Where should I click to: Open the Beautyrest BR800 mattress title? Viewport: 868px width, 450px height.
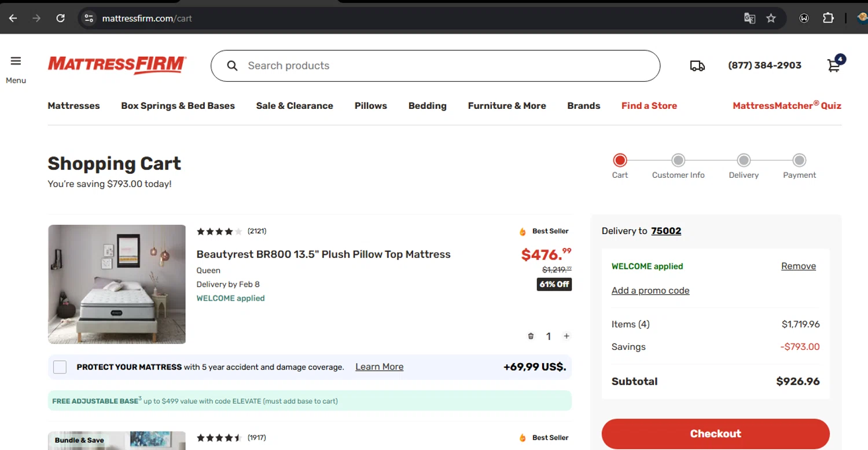(323, 254)
